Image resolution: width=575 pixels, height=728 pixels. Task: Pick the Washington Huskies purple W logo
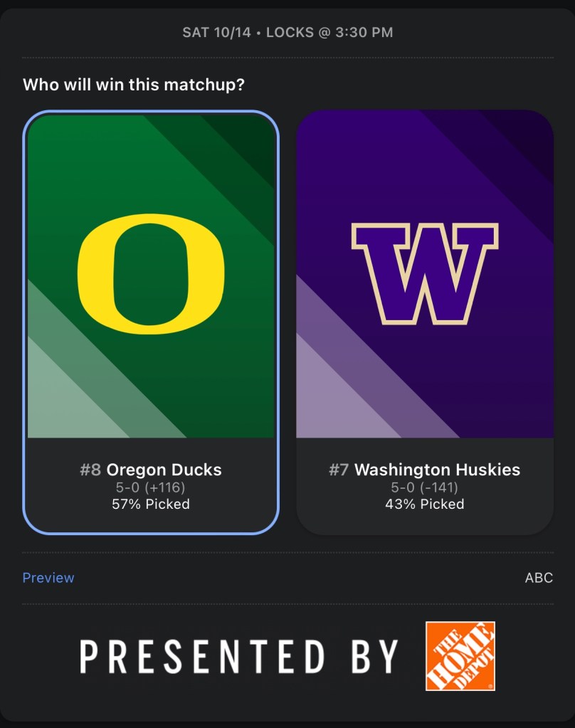(424, 274)
